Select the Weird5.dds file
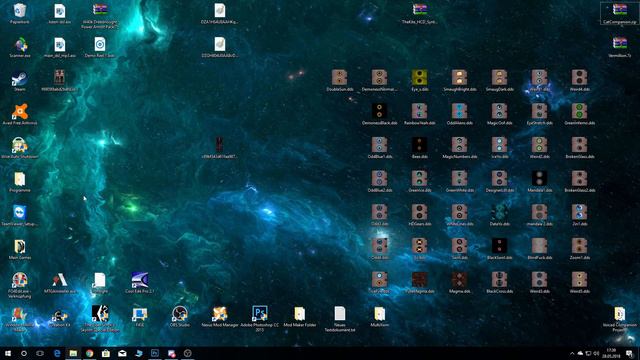The height and width of the screenshot is (360, 640). (580, 282)
